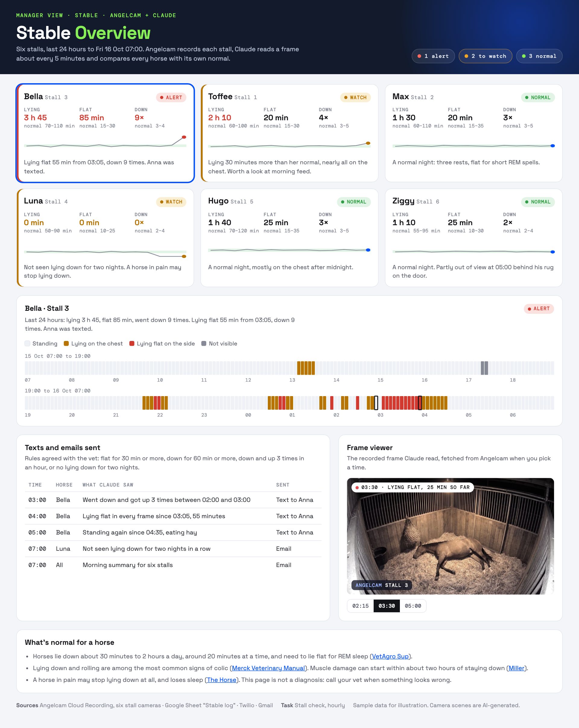Viewport: 579px width, 728px height.
Task: Click Luna's '0×' down value
Action: coord(139,222)
